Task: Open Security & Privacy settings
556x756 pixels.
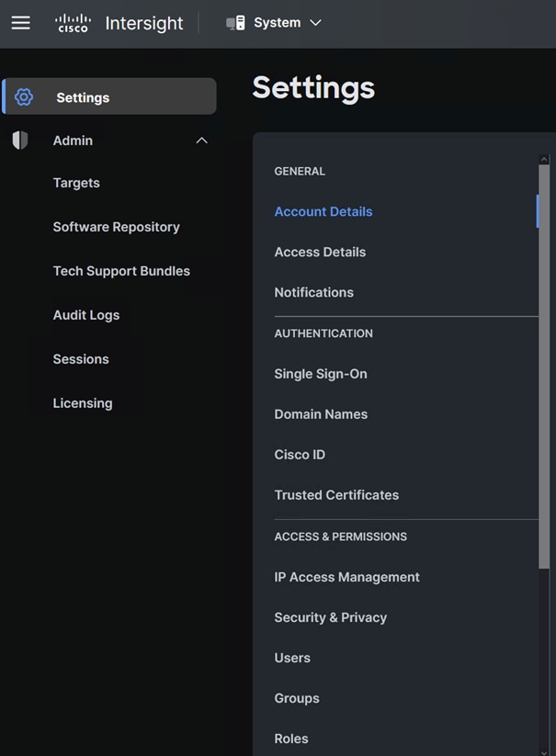Action: click(x=330, y=617)
